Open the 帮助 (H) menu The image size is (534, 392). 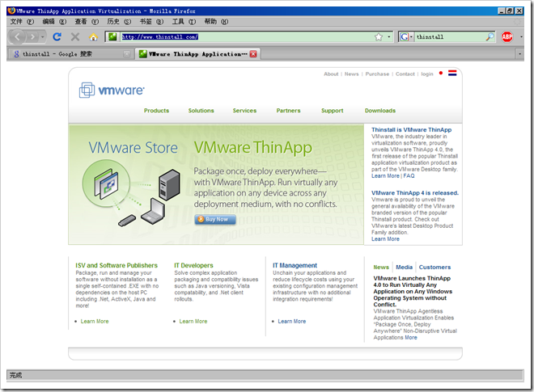(216, 22)
